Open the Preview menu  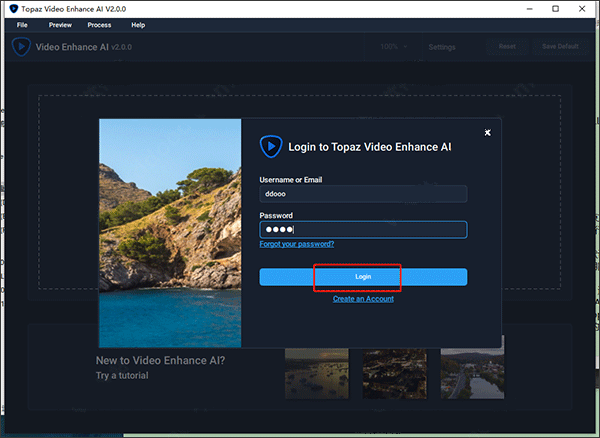[60, 25]
